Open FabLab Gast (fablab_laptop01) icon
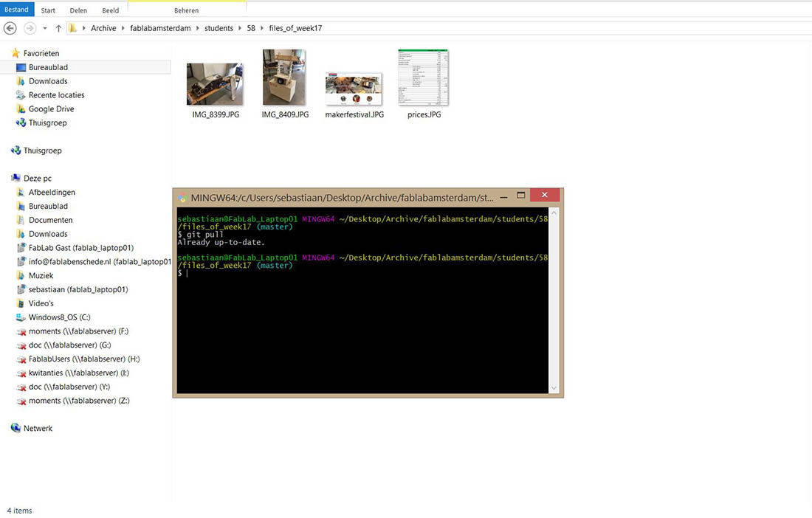Screen dimensions: 812x518 coord(21,247)
